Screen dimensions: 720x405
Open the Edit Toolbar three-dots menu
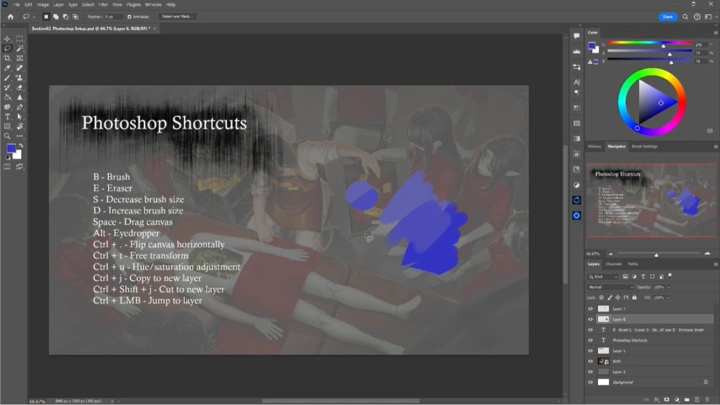(x=20, y=136)
